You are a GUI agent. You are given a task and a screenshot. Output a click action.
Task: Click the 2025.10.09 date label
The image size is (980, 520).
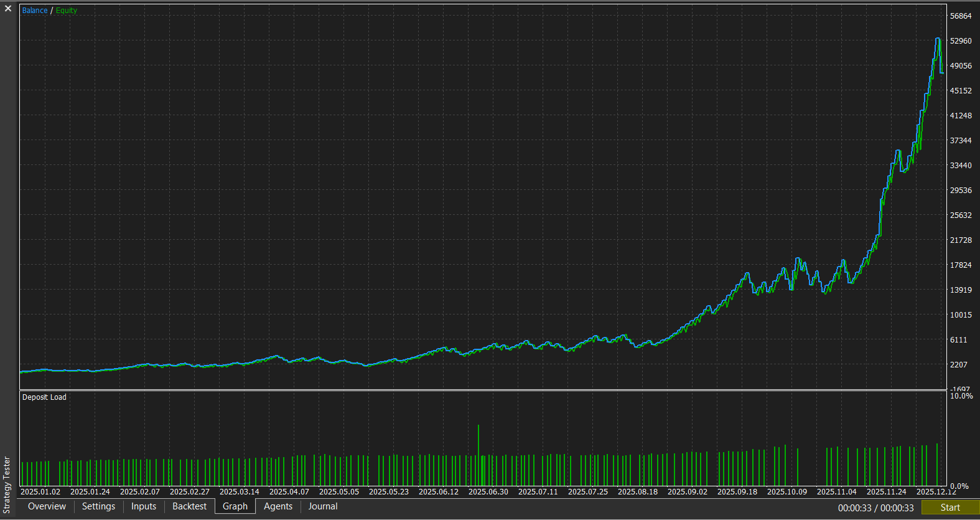tap(787, 492)
